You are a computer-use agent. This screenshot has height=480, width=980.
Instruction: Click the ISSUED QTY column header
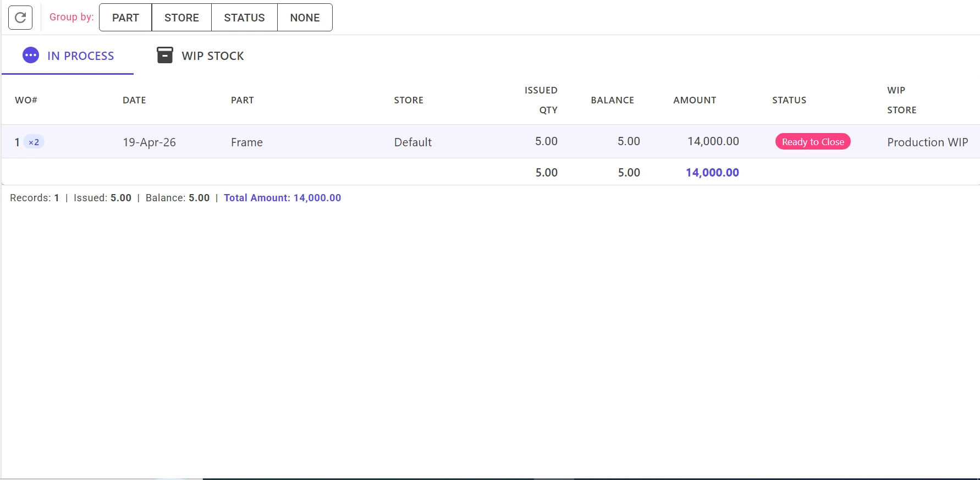pyautogui.click(x=541, y=100)
